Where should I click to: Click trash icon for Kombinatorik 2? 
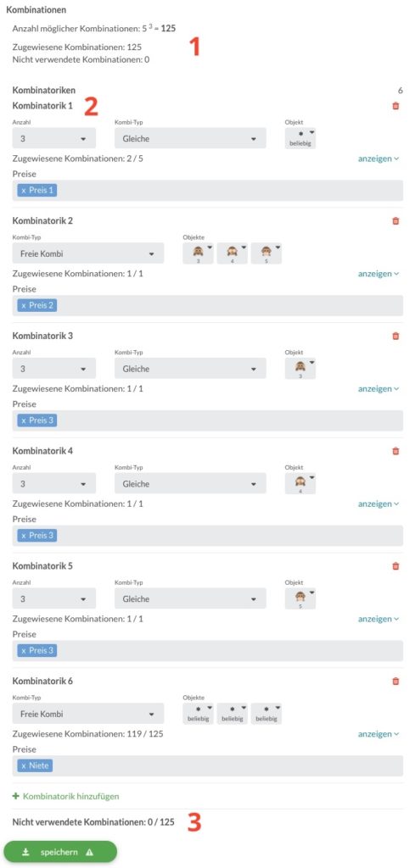(x=395, y=221)
